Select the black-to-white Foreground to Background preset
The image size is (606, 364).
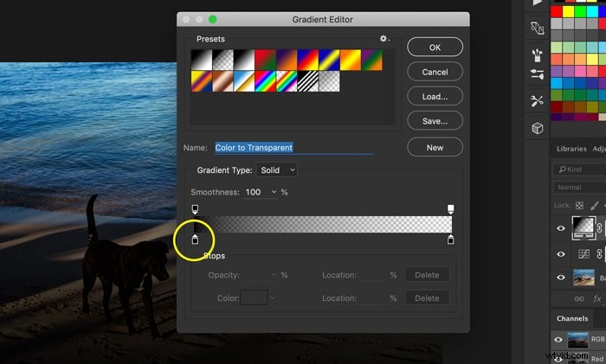point(202,60)
